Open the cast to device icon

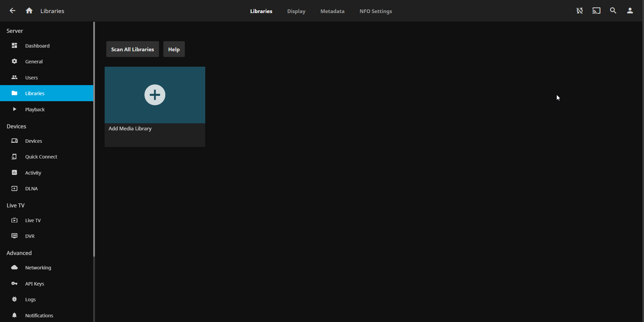596,11
